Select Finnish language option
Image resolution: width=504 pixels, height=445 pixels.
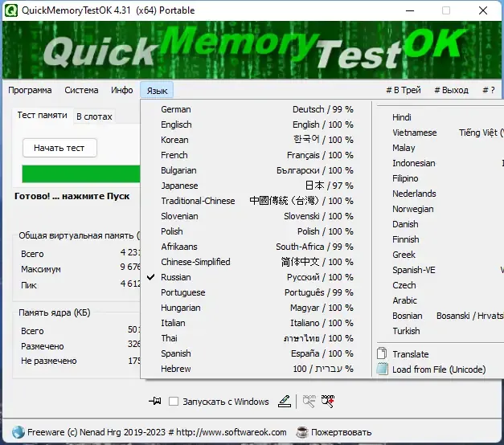click(x=439, y=239)
